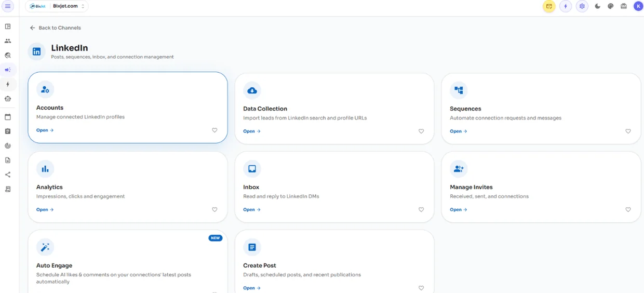Click the Accounts card user-gear icon

[x=45, y=89]
